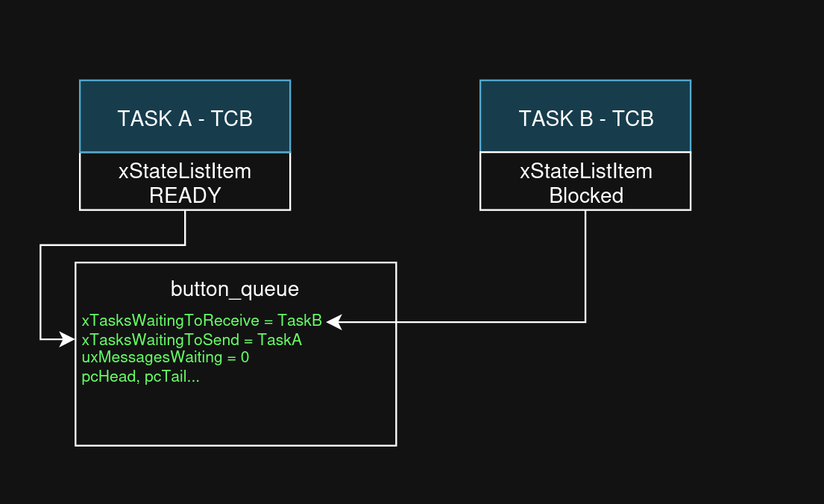The height and width of the screenshot is (504, 824).
Task: Select the button_queue title
Action: coord(235,289)
